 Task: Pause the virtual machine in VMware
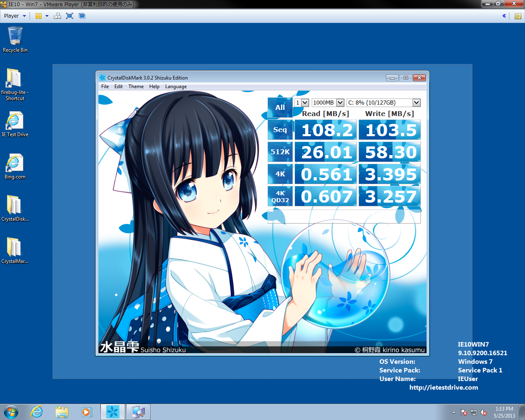pyautogui.click(x=39, y=16)
